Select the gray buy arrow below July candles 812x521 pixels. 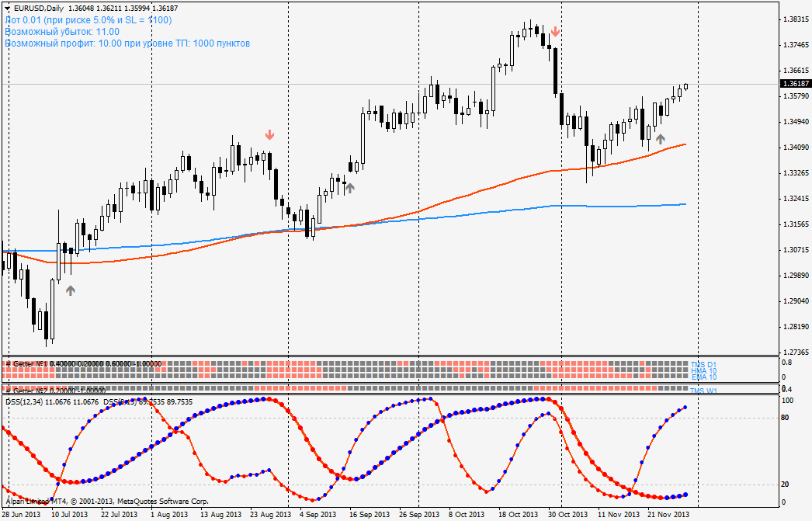click(x=71, y=290)
